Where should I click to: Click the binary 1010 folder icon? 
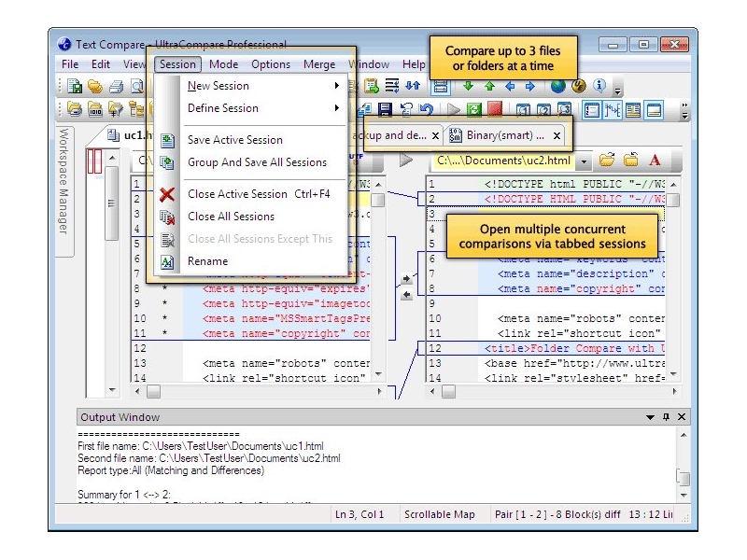tap(95, 109)
